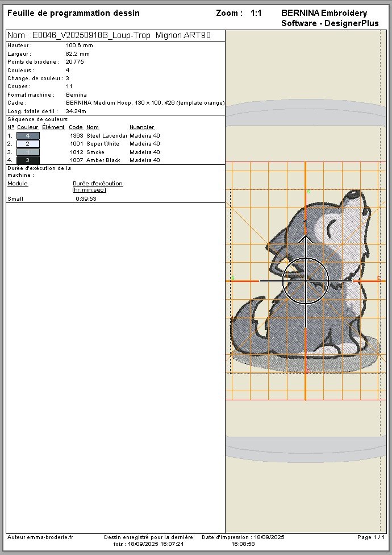The image size is (392, 555).
Task: Click the 'Couleurs :' label
Action: [21, 70]
